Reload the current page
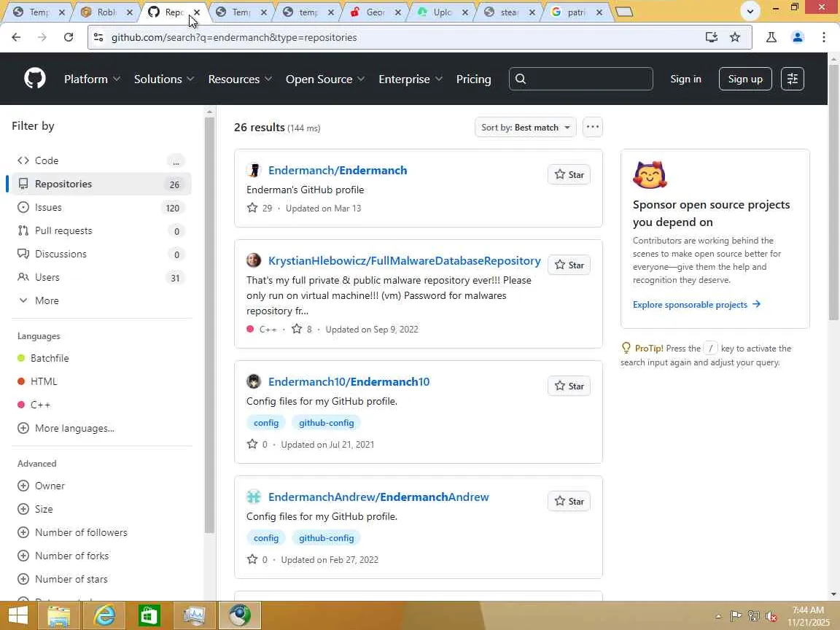This screenshot has width=840, height=630. 69,37
